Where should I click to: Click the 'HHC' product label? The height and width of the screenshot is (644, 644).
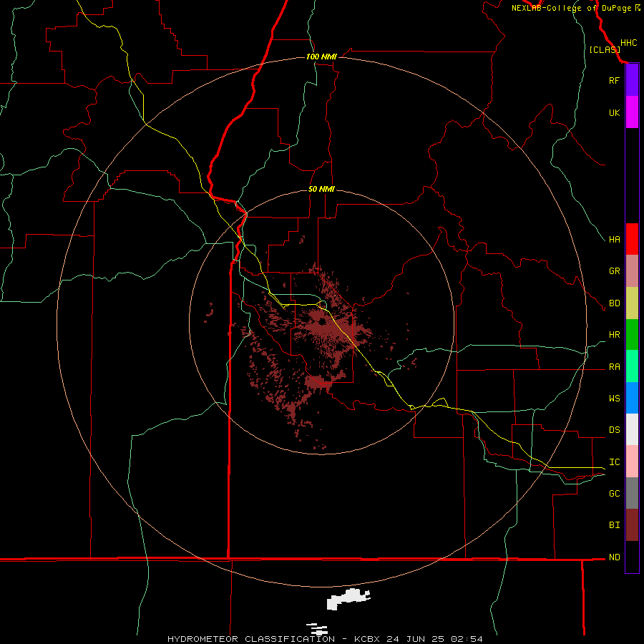(x=628, y=43)
